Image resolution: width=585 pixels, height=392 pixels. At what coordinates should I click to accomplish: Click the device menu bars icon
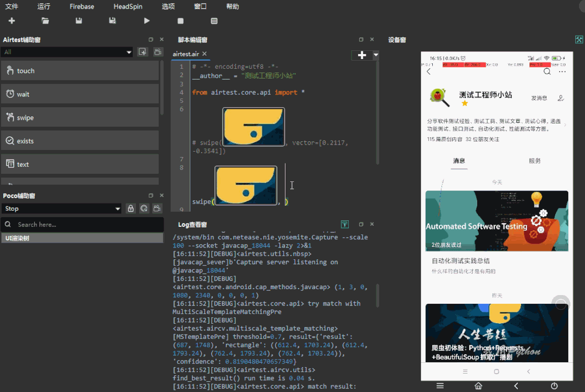pos(440,386)
